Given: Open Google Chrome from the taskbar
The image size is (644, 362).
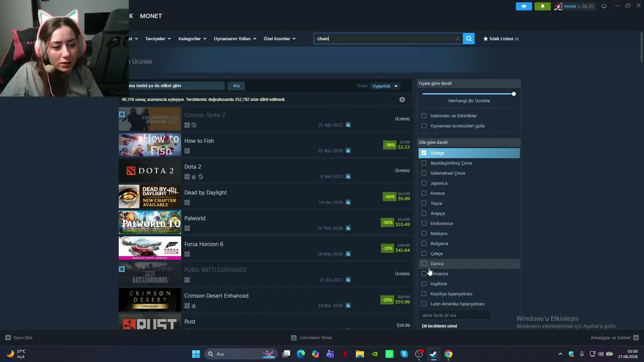Looking at the screenshot, I should (x=448, y=354).
